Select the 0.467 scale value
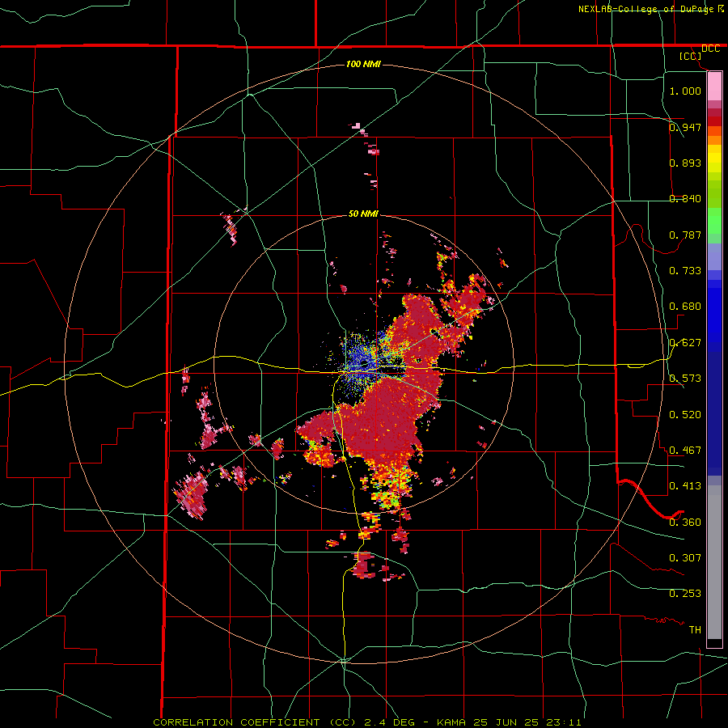728x728 pixels. (685, 450)
